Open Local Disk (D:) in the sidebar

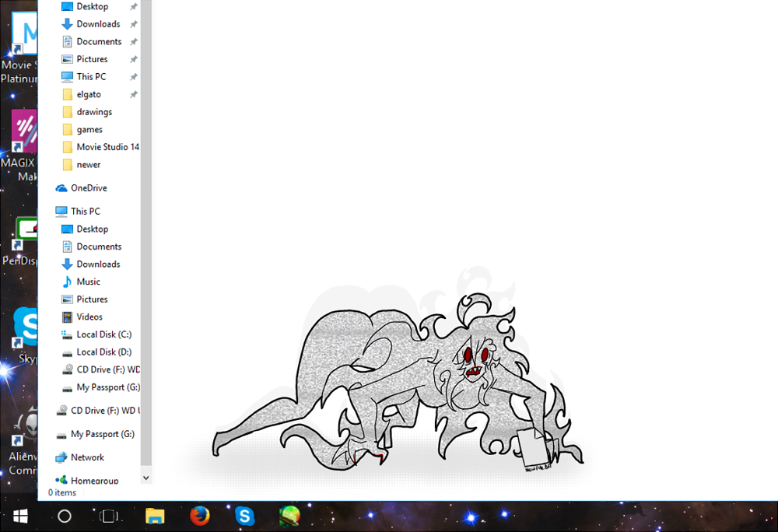tap(103, 352)
